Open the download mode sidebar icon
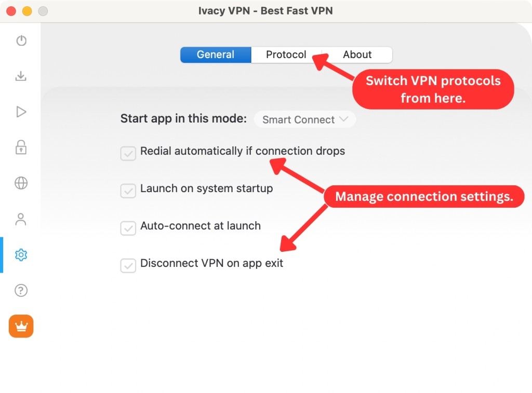The width and height of the screenshot is (532, 393). [21, 76]
